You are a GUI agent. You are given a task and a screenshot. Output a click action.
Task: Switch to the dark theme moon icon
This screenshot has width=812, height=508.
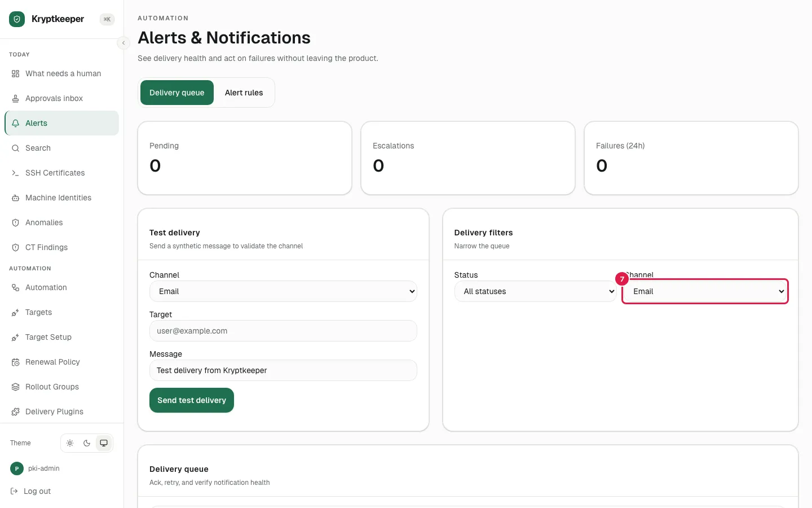click(87, 443)
